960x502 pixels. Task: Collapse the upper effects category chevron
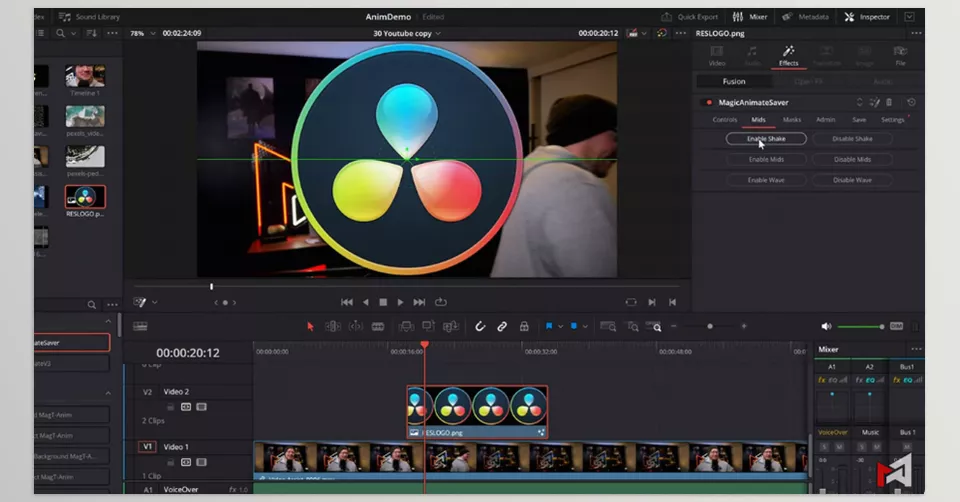108,321
